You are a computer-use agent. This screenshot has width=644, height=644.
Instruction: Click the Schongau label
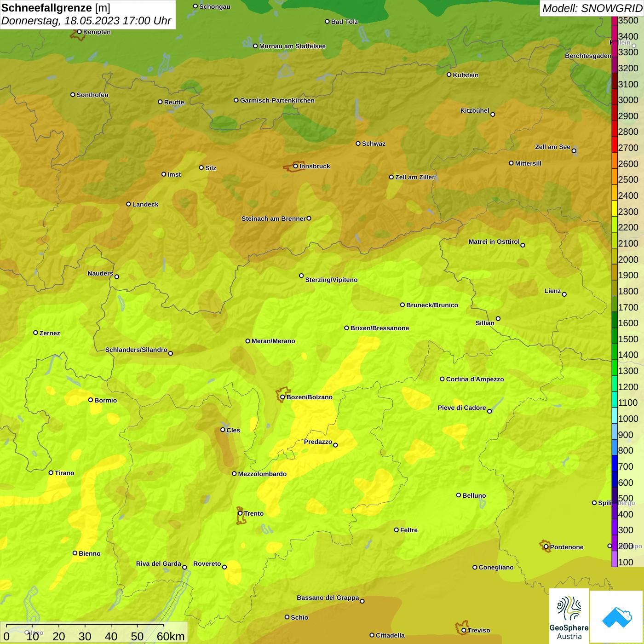click(215, 6)
